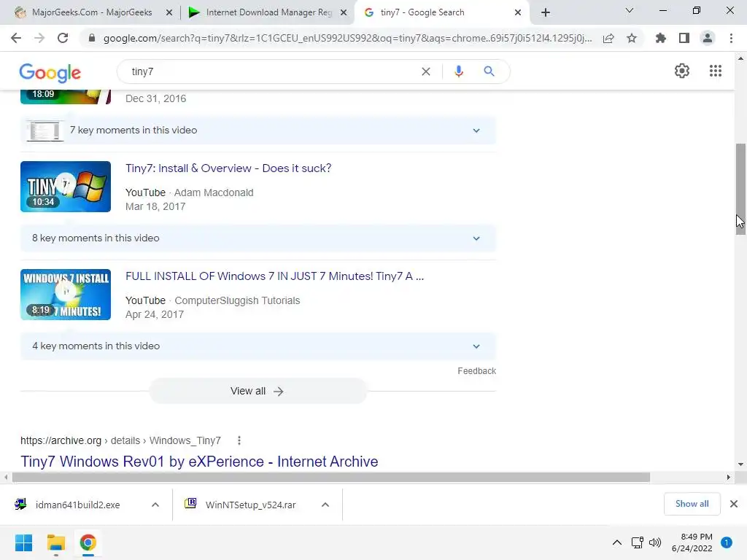This screenshot has width=747, height=560.
Task: Click the Feedback link under videos
Action: (477, 371)
